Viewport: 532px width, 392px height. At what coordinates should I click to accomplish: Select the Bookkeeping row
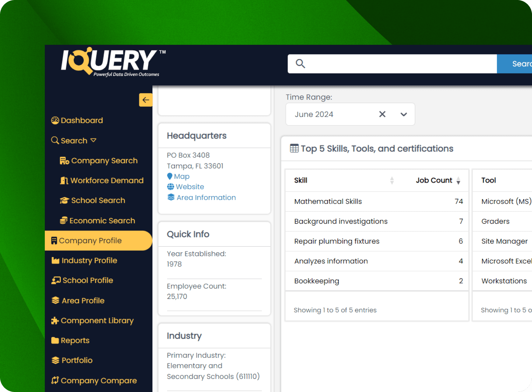point(377,281)
